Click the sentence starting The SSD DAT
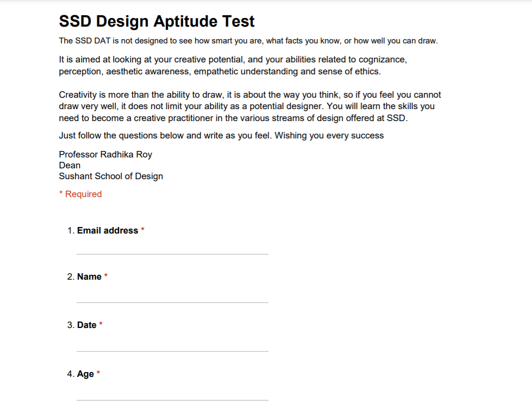 (248, 41)
